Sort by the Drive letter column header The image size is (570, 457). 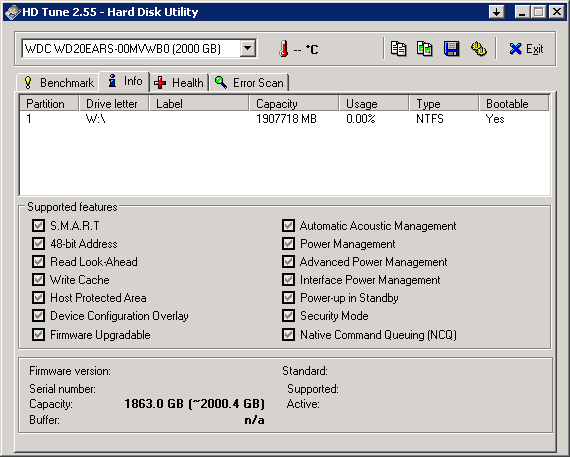click(114, 104)
